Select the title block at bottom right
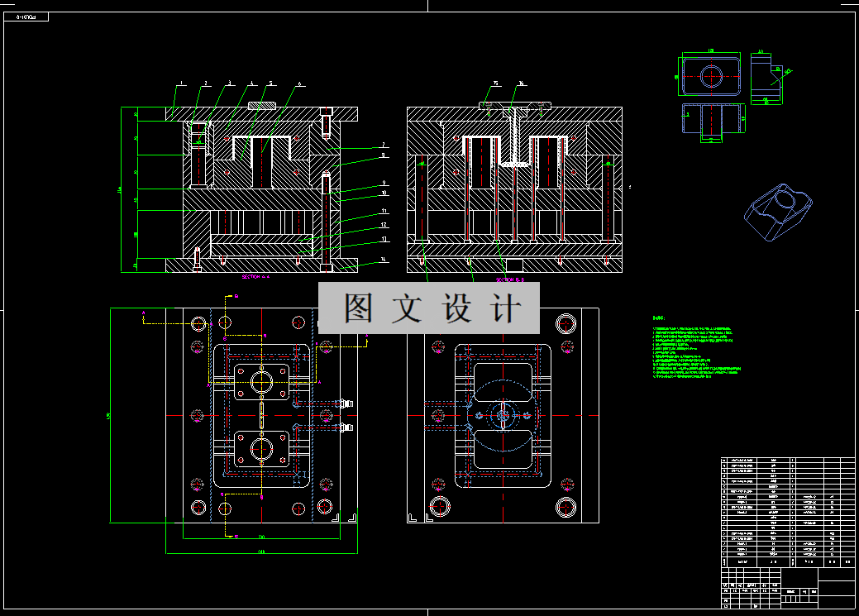Image resolution: width=859 pixels, height=616 pixels. coord(787,588)
